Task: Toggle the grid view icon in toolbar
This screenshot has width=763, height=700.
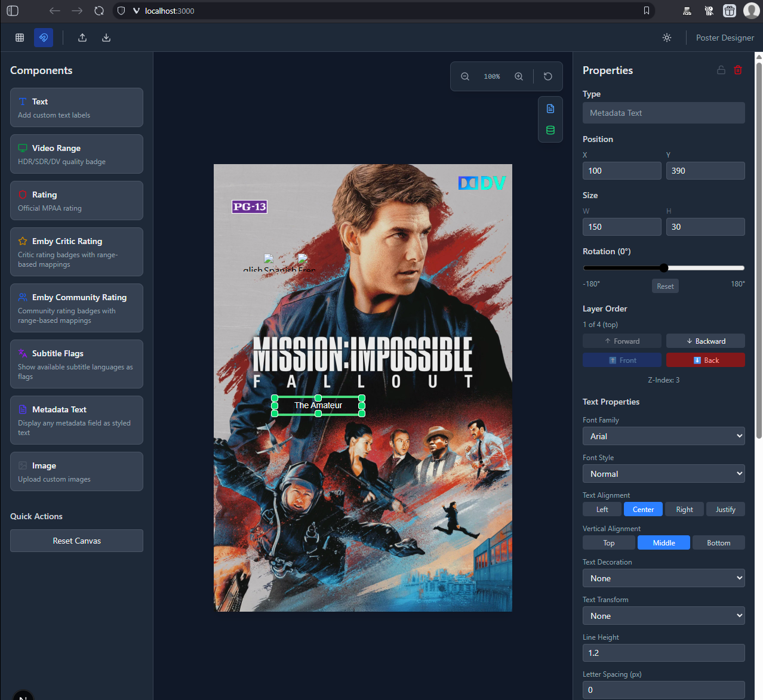Action: pos(20,38)
